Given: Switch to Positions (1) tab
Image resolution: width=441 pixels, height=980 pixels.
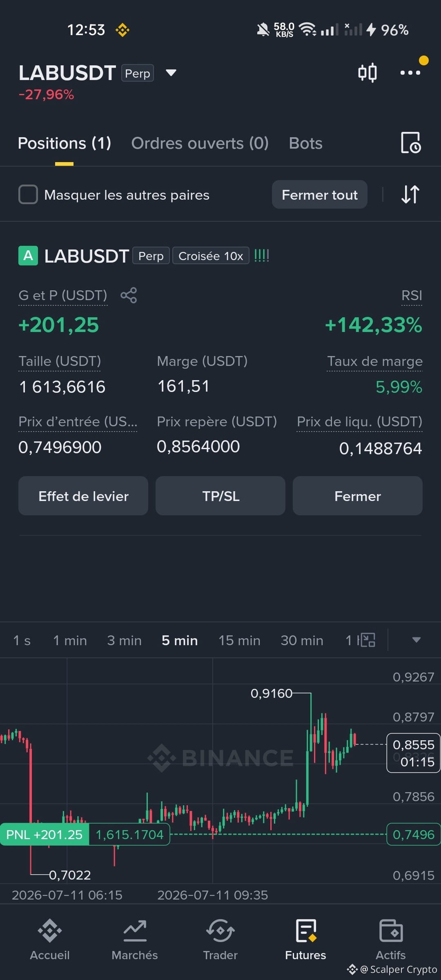Looking at the screenshot, I should pos(65,143).
